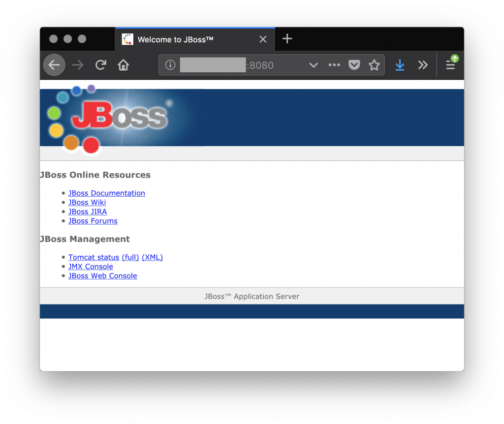Open the JBoss Wiki link
This screenshot has width=504, height=424.
coord(87,202)
